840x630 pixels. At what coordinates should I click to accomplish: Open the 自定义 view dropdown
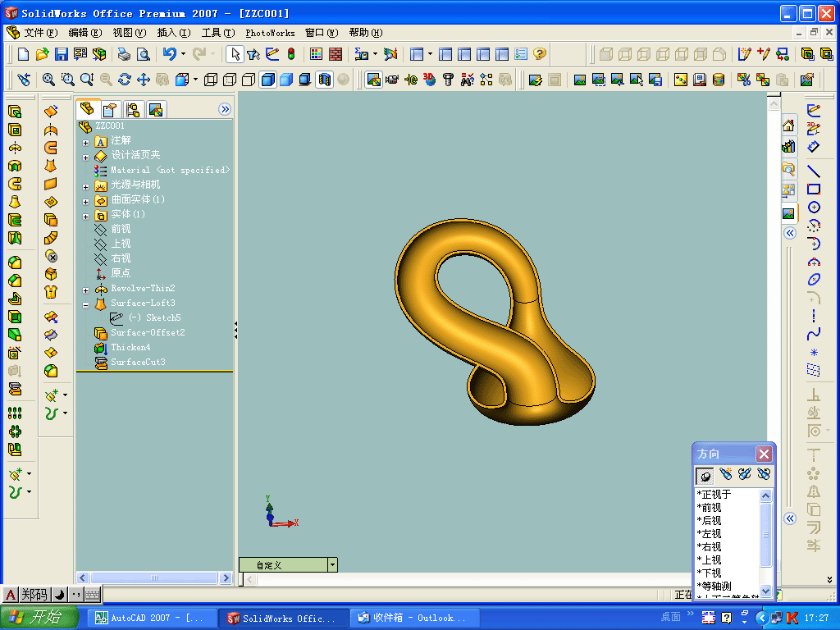coord(333,564)
